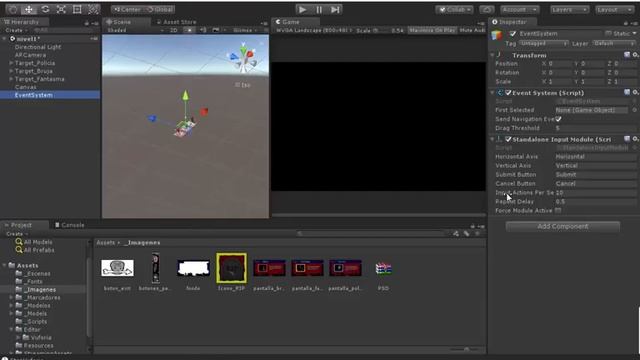Select the Rect tool
Viewport: 640px width, 360px height.
click(x=77, y=9)
